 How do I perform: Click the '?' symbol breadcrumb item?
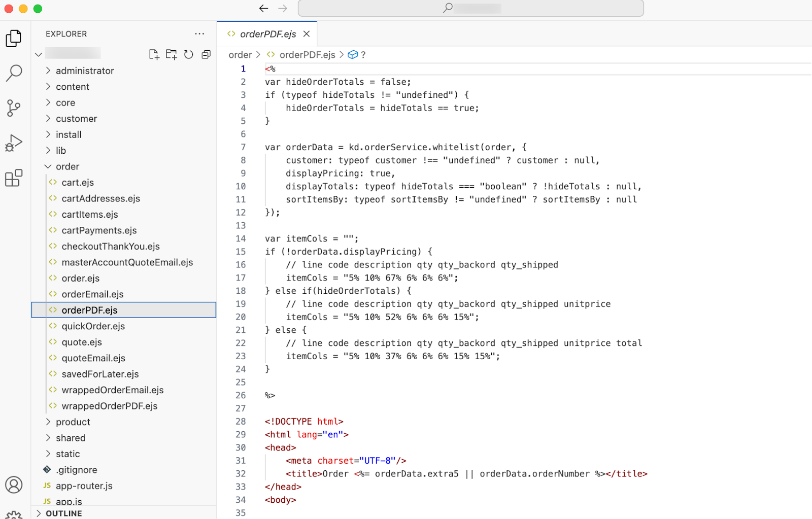[363, 55]
